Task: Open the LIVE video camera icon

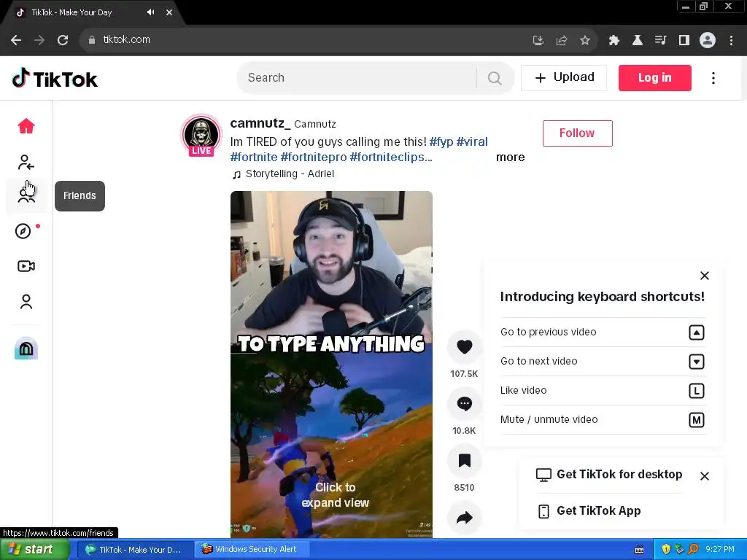Action: (x=26, y=266)
